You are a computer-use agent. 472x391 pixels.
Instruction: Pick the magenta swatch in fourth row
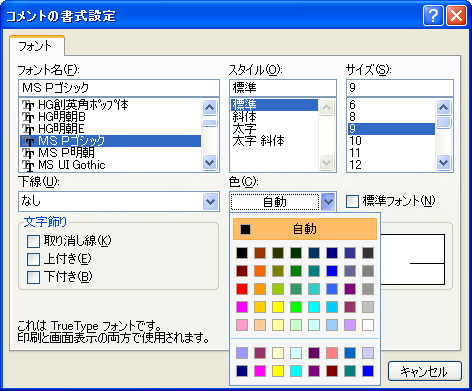coord(242,307)
